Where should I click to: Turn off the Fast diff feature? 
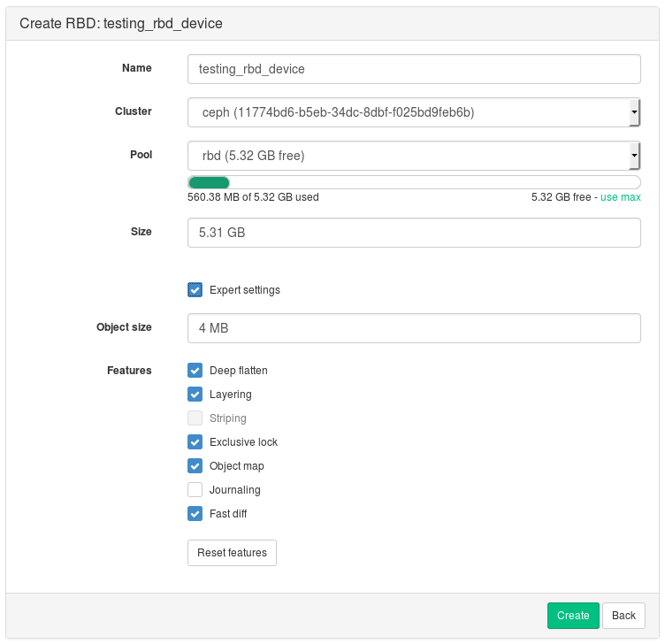click(195, 514)
